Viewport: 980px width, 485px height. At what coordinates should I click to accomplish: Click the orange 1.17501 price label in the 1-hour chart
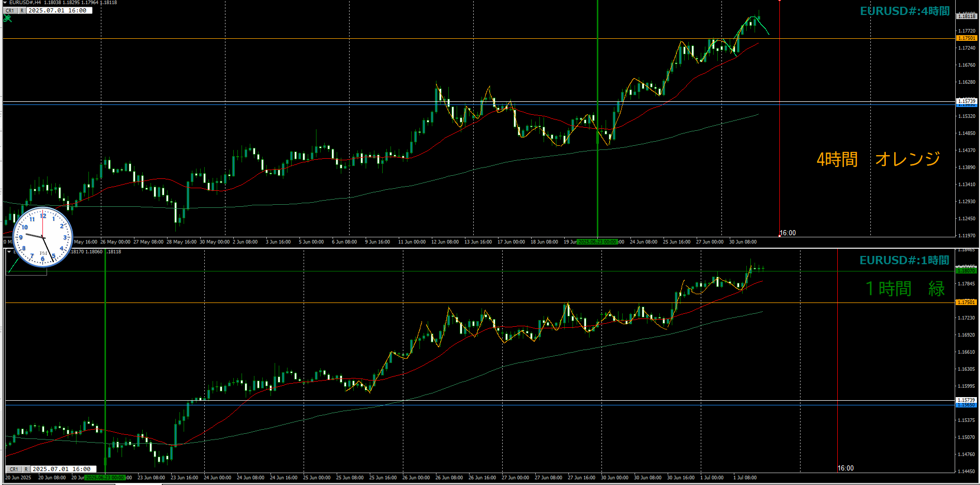[x=966, y=302]
